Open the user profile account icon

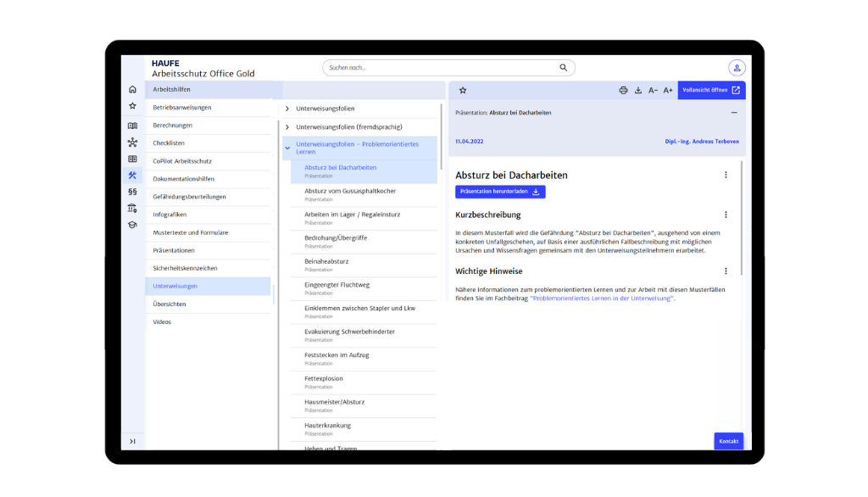tap(737, 68)
